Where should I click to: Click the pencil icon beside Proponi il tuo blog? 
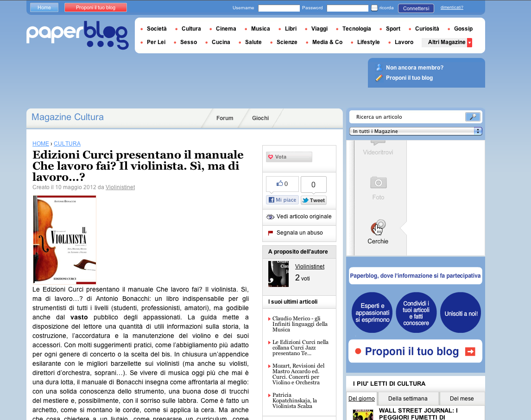tap(379, 78)
